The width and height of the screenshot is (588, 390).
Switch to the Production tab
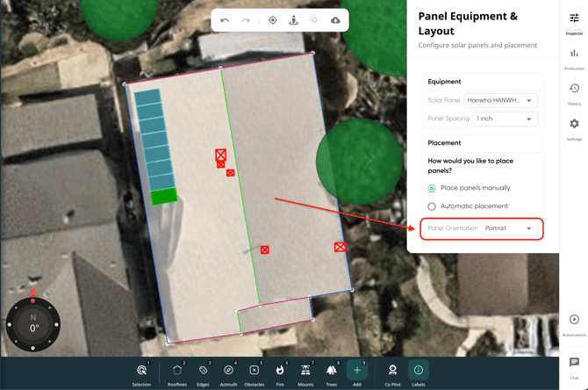tap(574, 58)
